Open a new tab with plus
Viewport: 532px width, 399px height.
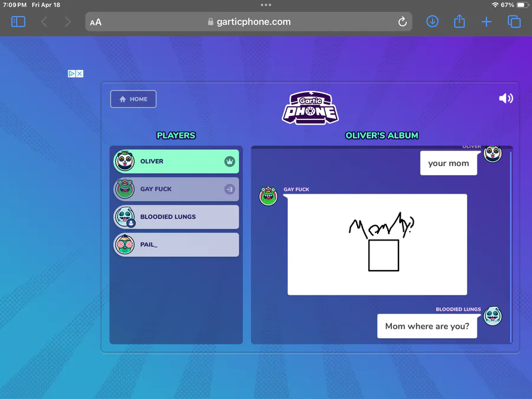point(486,22)
